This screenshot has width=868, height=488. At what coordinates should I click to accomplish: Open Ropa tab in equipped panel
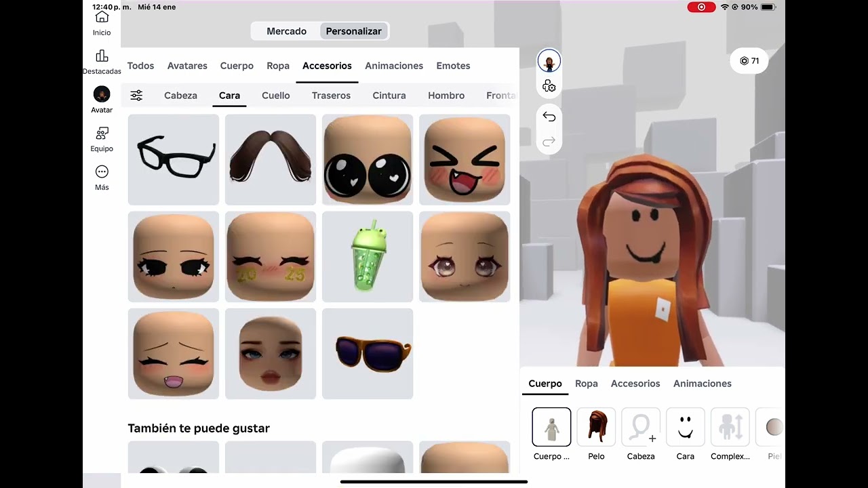coord(587,384)
